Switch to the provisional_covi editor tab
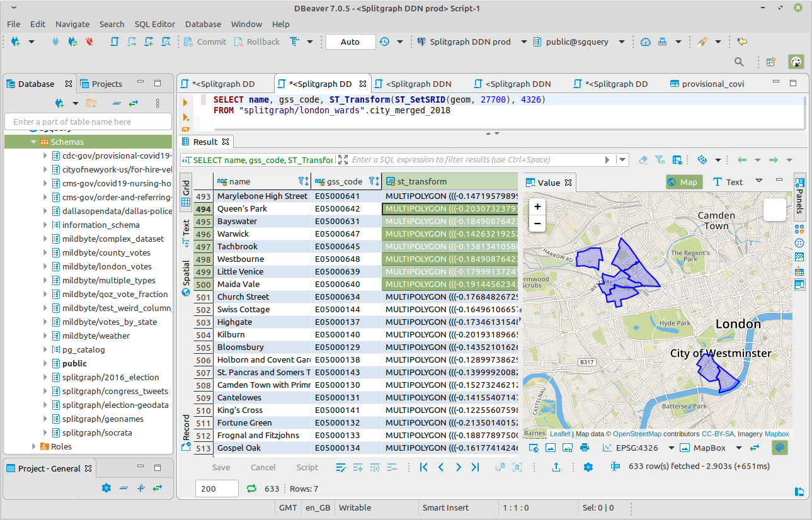The width and height of the screenshot is (812, 520). (707, 84)
